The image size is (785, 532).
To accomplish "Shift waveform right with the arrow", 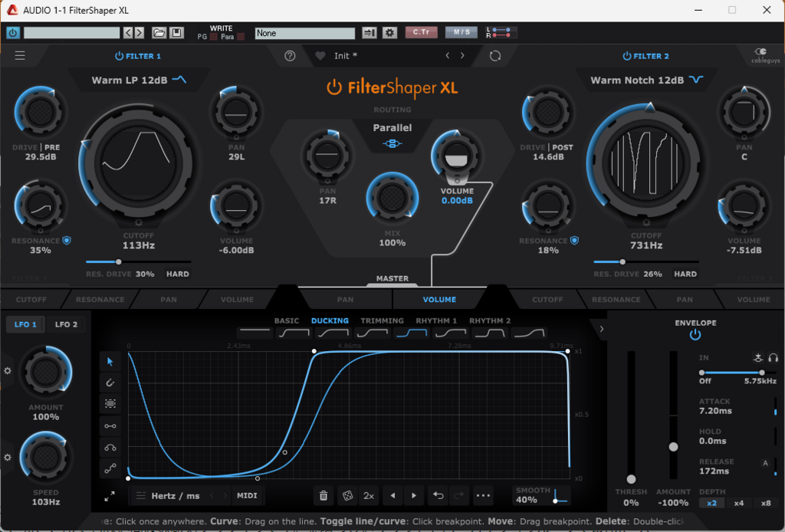I will point(414,495).
